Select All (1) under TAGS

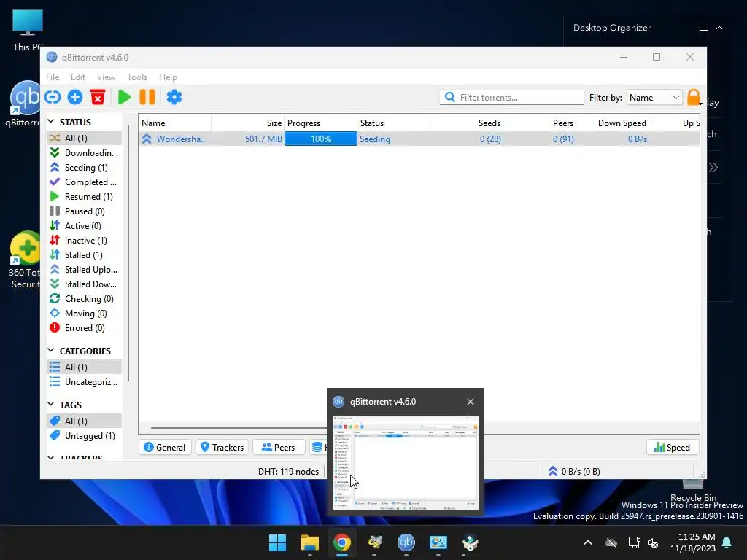coord(85,421)
